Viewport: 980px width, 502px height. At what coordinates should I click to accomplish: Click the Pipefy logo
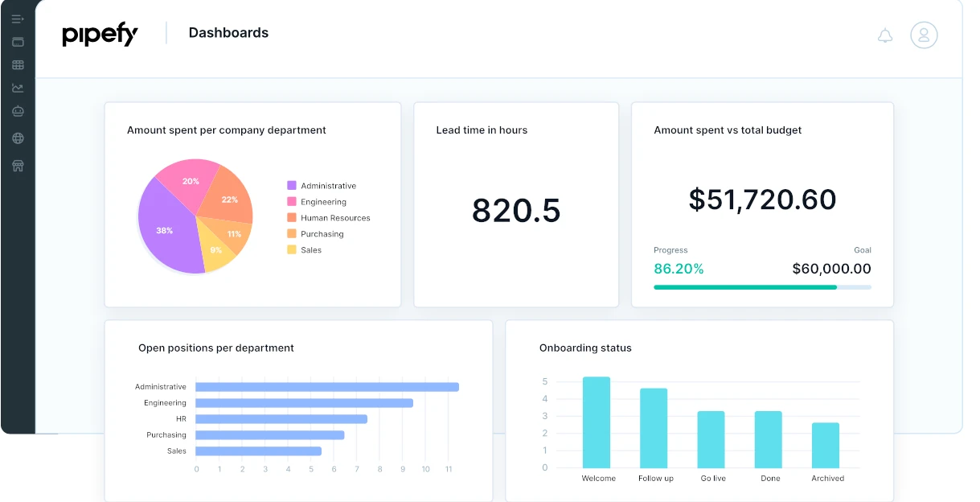(x=100, y=35)
